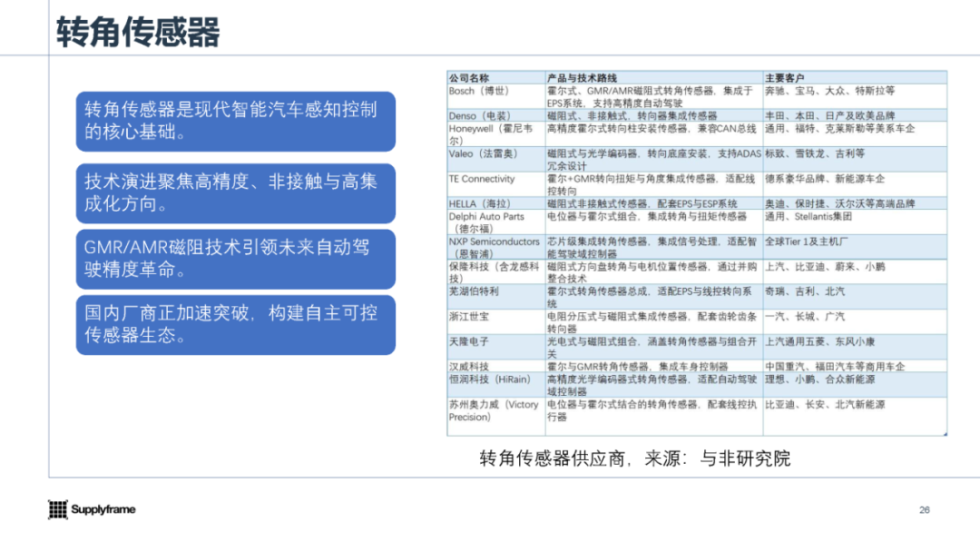Click the cell 浙江世宝

496,322
